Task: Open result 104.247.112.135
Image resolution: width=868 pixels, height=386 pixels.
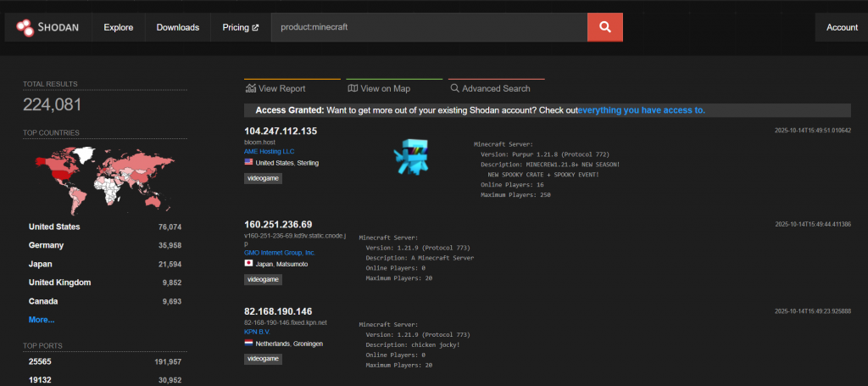Action: click(x=281, y=131)
